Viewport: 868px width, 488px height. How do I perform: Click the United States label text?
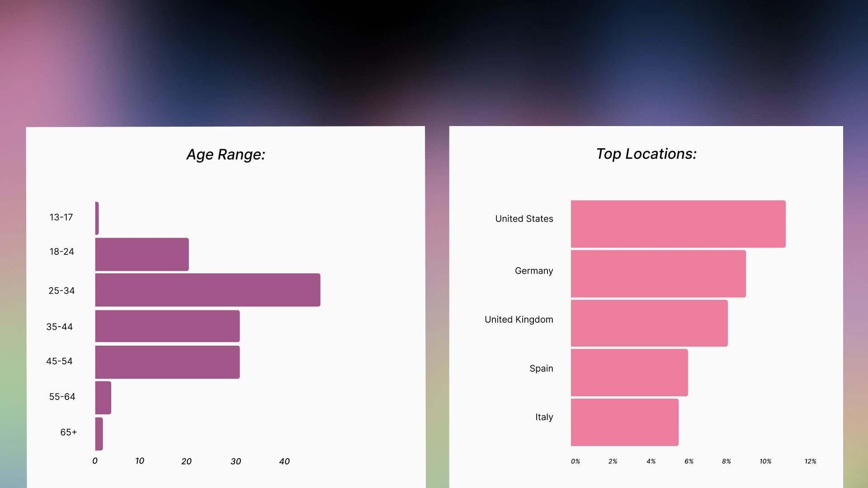tap(524, 219)
